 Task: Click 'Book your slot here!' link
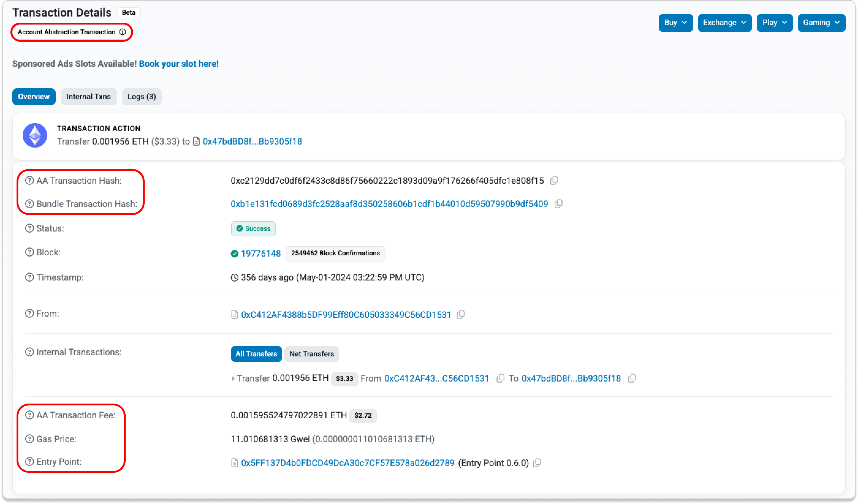click(179, 64)
